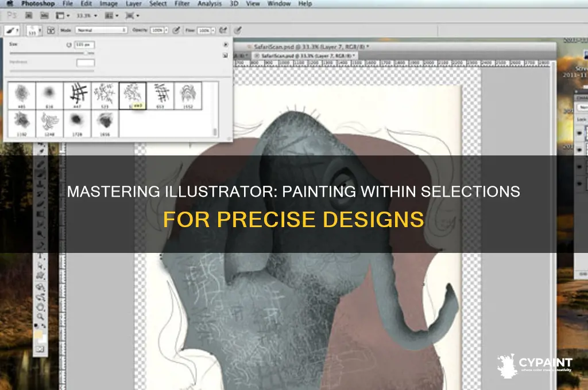Launch Mini Bridge from application bar
The height and width of the screenshot is (390, 588).
(44, 15)
